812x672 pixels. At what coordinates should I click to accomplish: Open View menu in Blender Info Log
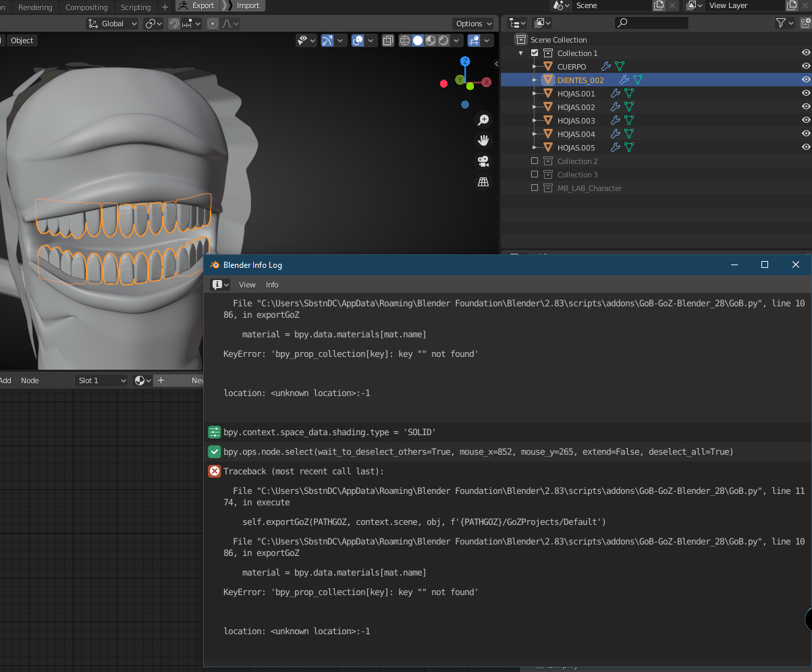pos(247,285)
